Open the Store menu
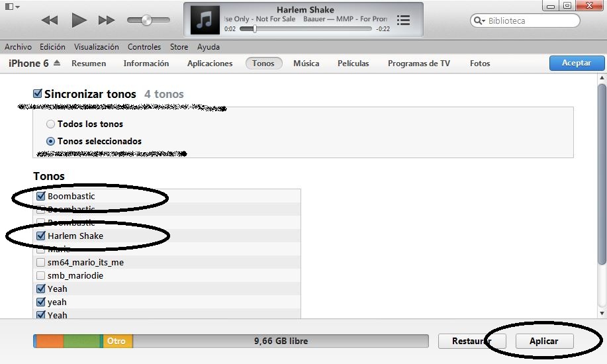This screenshot has width=607, height=364. [x=179, y=47]
